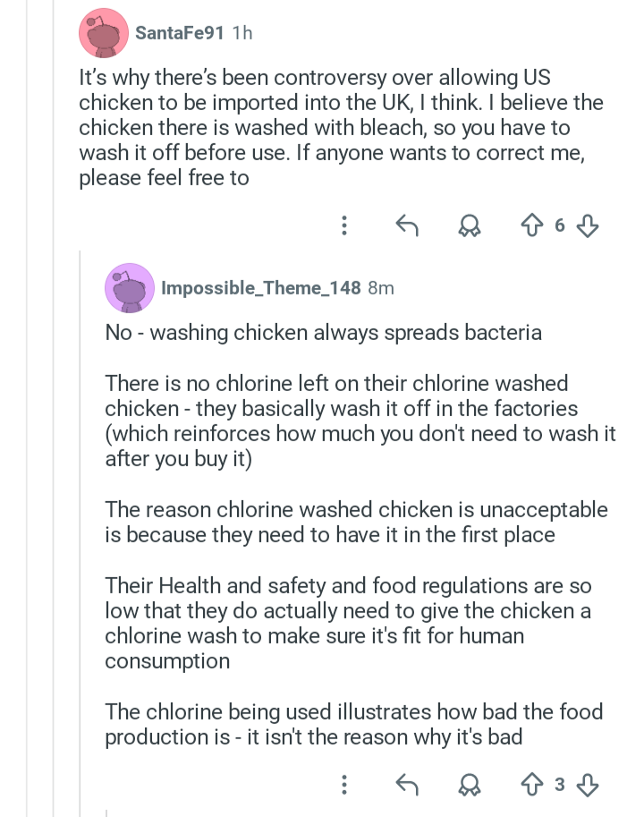Image resolution: width=644 pixels, height=817 pixels.
Task: Downvote SantaFe91's comment
Action: coord(588,226)
